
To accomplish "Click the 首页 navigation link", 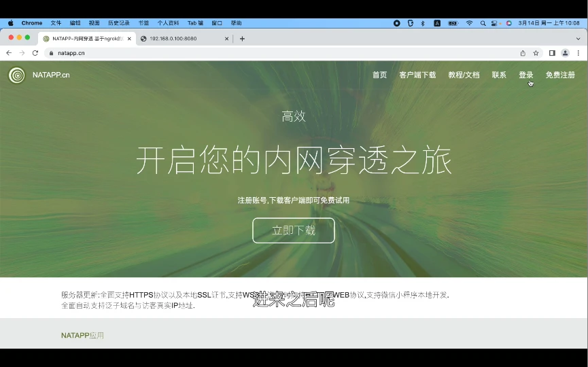I will pos(379,75).
